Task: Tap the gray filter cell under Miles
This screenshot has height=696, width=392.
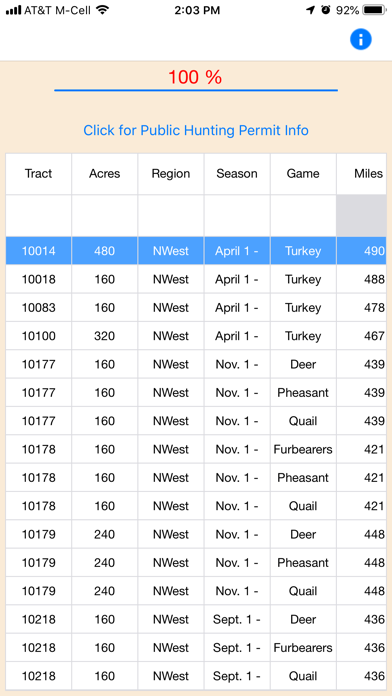Action: pyautogui.click(x=361, y=215)
